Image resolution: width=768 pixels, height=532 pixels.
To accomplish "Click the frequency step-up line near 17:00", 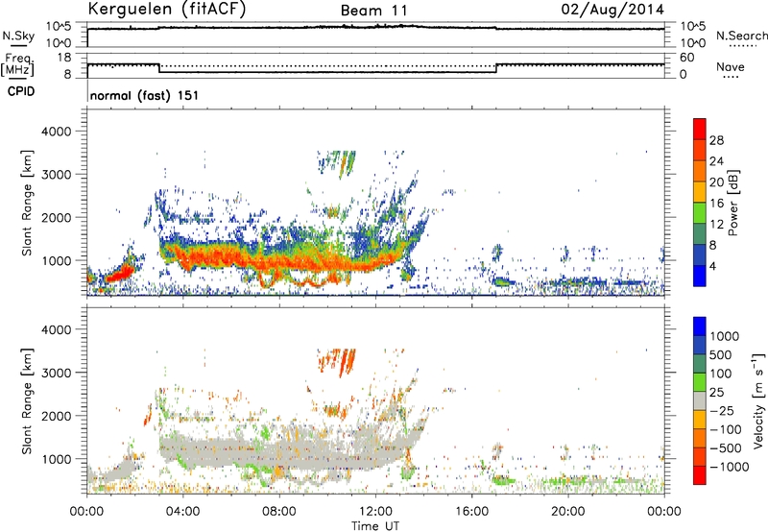I will pyautogui.click(x=496, y=68).
